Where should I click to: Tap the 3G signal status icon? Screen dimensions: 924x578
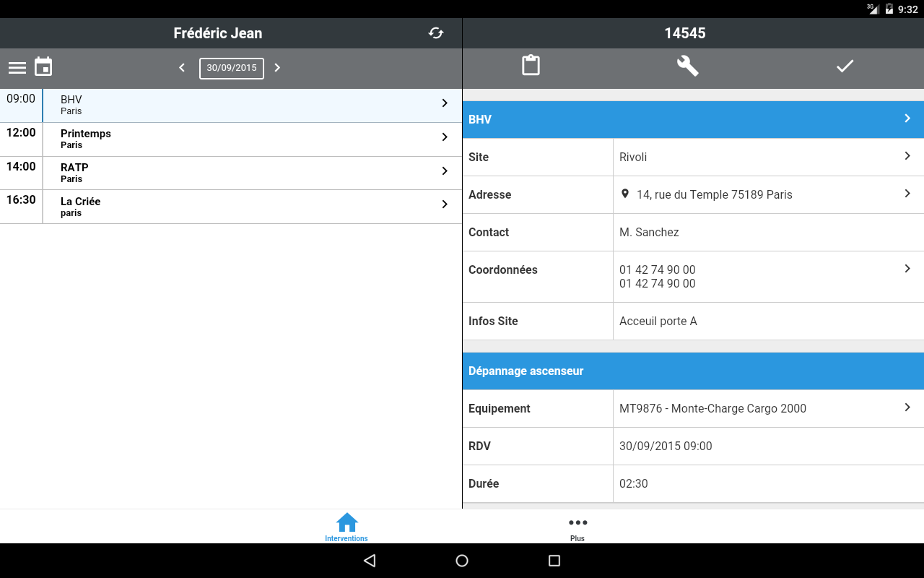[x=873, y=9]
